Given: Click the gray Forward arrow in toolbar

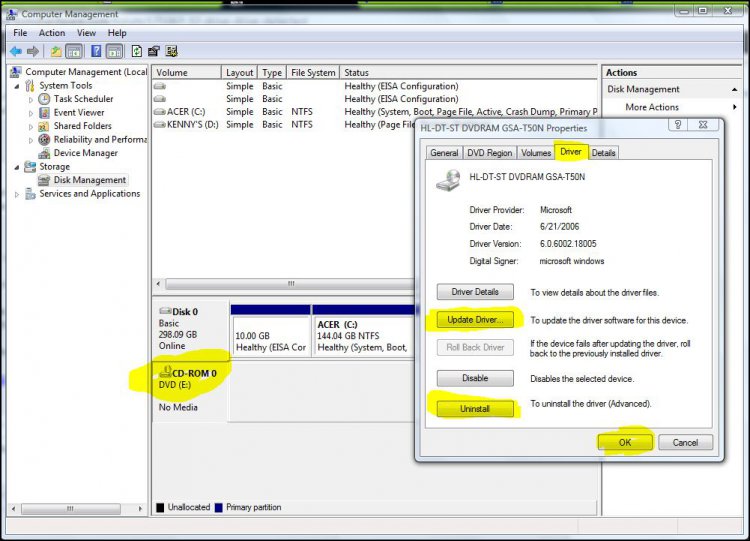Looking at the screenshot, I should (33, 51).
